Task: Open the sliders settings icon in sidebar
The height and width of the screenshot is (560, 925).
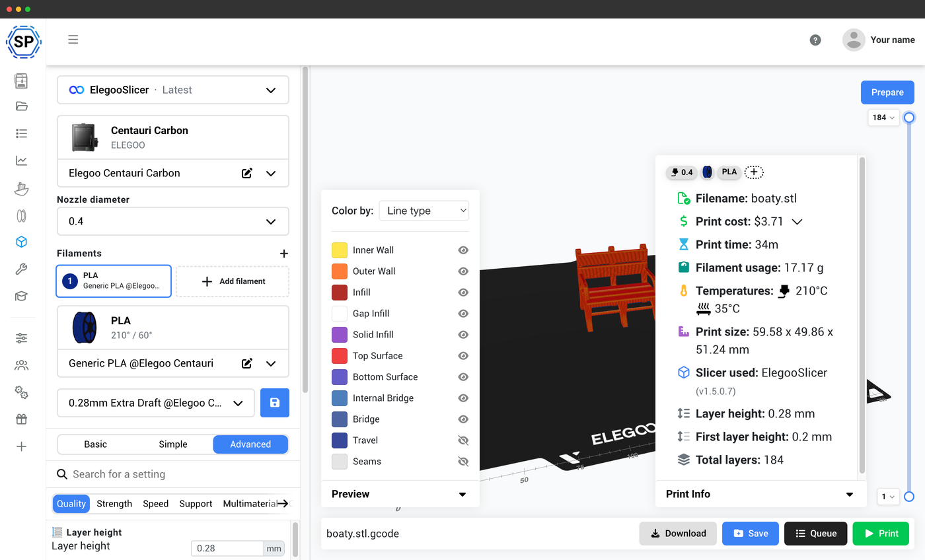Action: pyautogui.click(x=21, y=338)
